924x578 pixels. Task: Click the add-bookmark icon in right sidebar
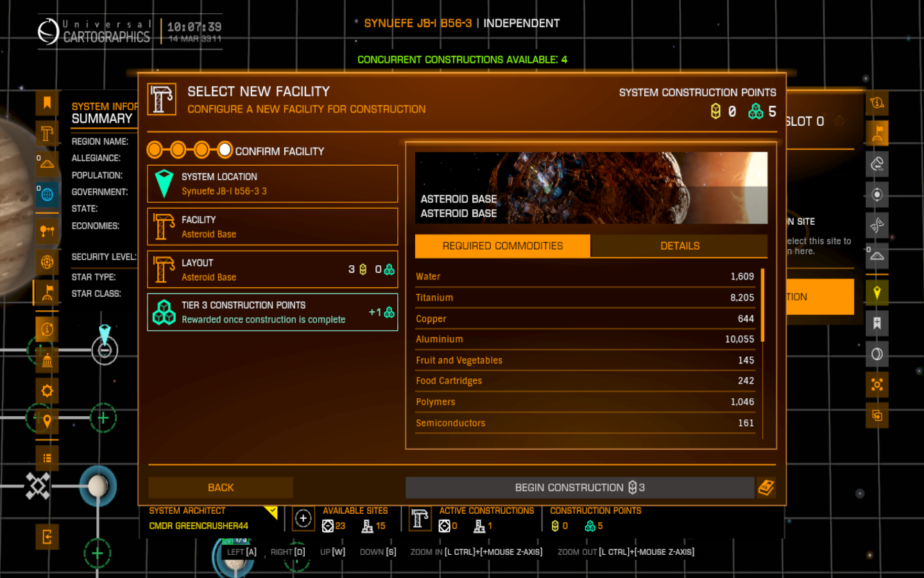coord(877,323)
